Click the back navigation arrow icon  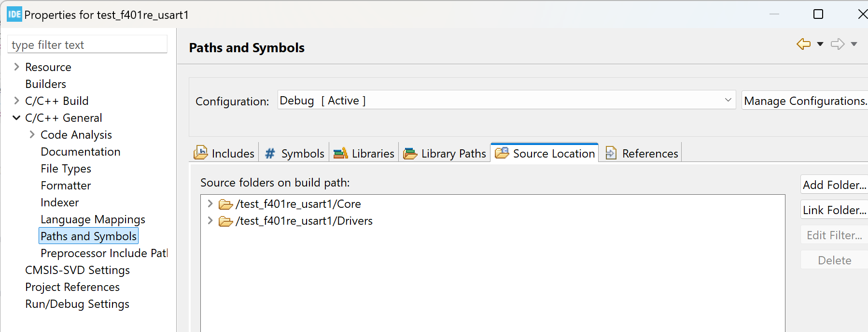coord(803,44)
